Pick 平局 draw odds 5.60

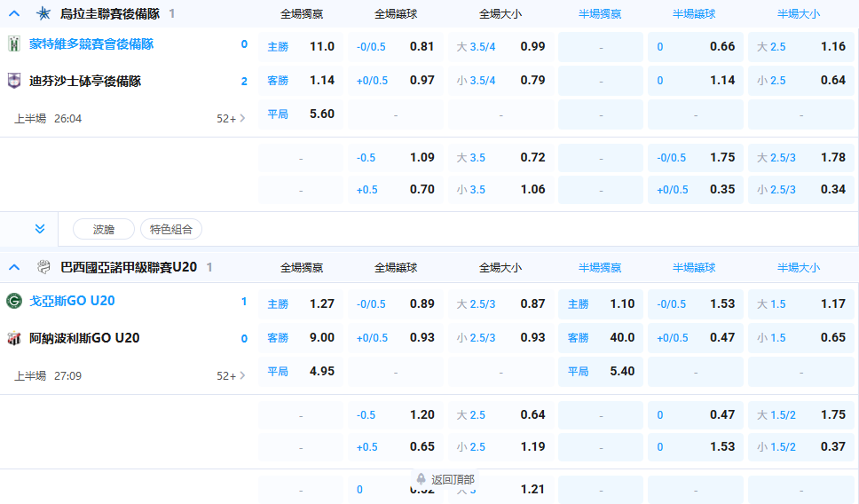tap(301, 114)
